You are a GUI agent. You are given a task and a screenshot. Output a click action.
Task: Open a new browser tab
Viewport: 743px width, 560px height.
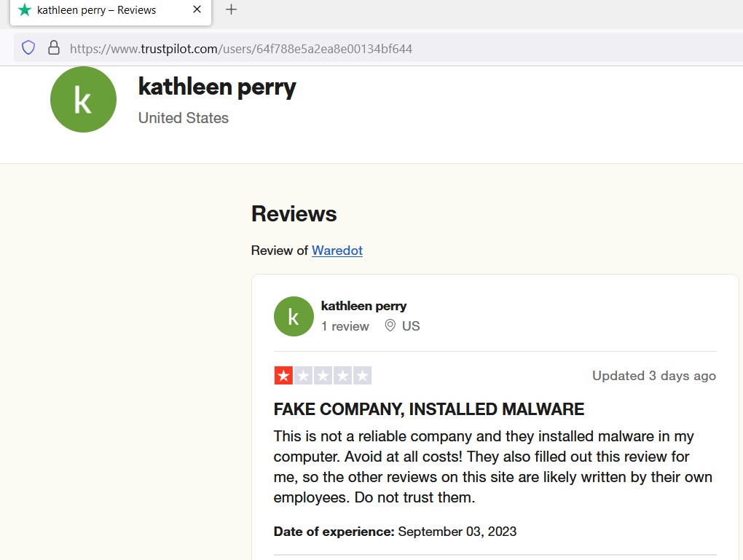pos(231,10)
